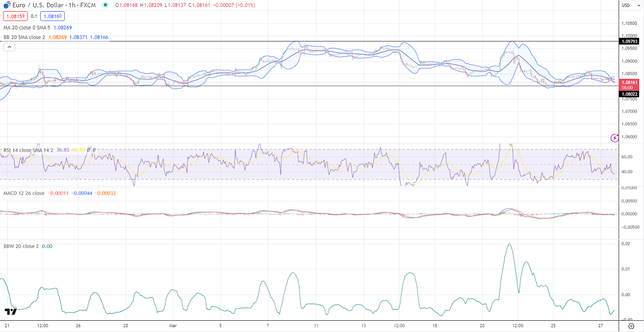Image resolution: width=644 pixels, height=332 pixels.
Task: Click the BBW value 0.00
Action: [x=47, y=246]
